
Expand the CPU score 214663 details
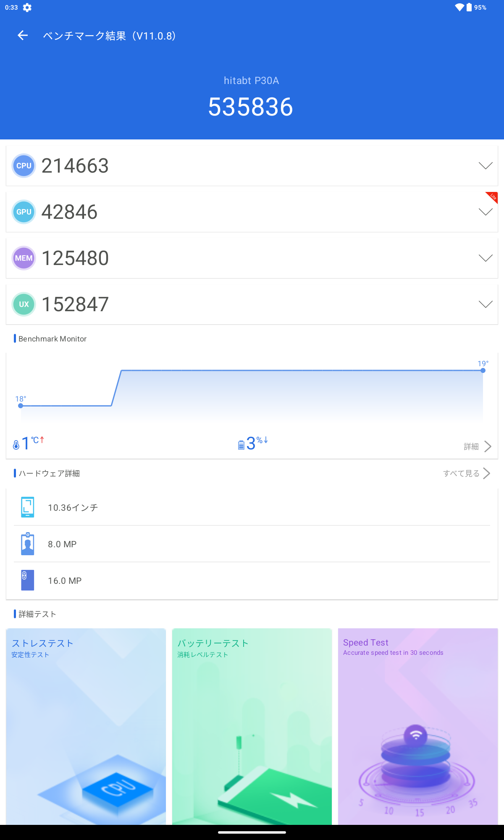[x=486, y=166]
